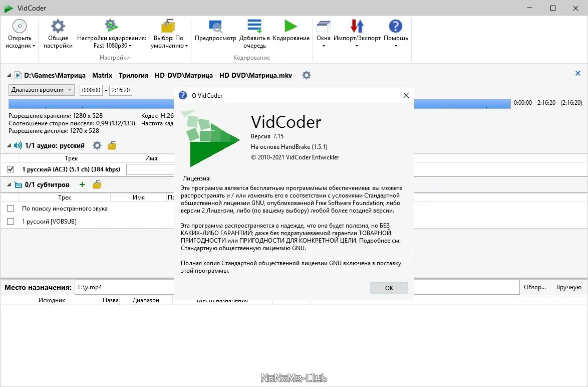Close the source with blue X

click(578, 73)
